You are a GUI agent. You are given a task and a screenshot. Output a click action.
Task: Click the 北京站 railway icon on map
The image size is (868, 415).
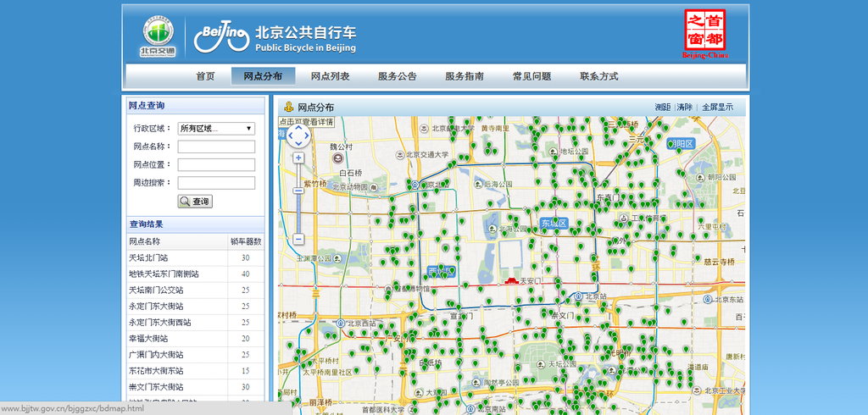click(x=579, y=296)
